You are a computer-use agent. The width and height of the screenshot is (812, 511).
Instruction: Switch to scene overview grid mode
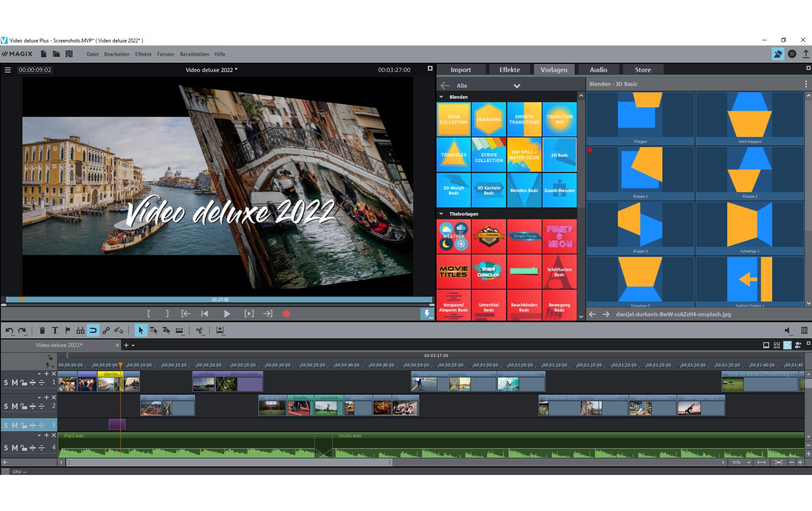pyautogui.click(x=776, y=345)
